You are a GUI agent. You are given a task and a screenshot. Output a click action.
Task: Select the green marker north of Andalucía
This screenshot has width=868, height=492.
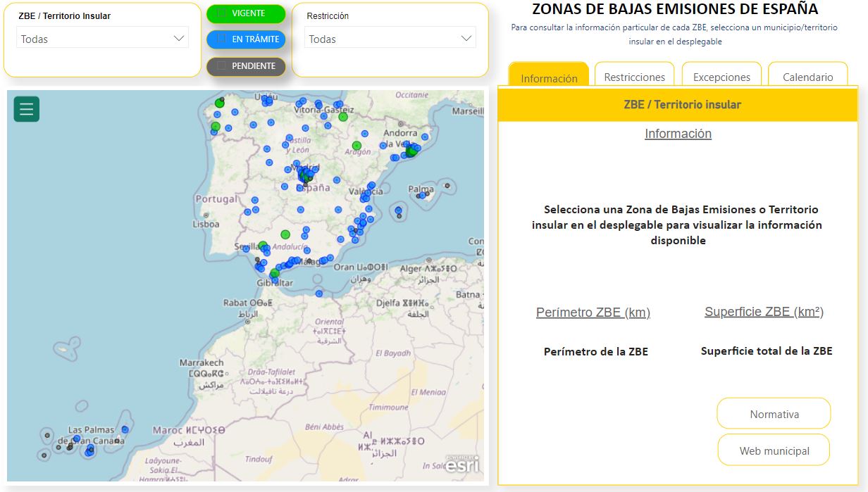285,234
